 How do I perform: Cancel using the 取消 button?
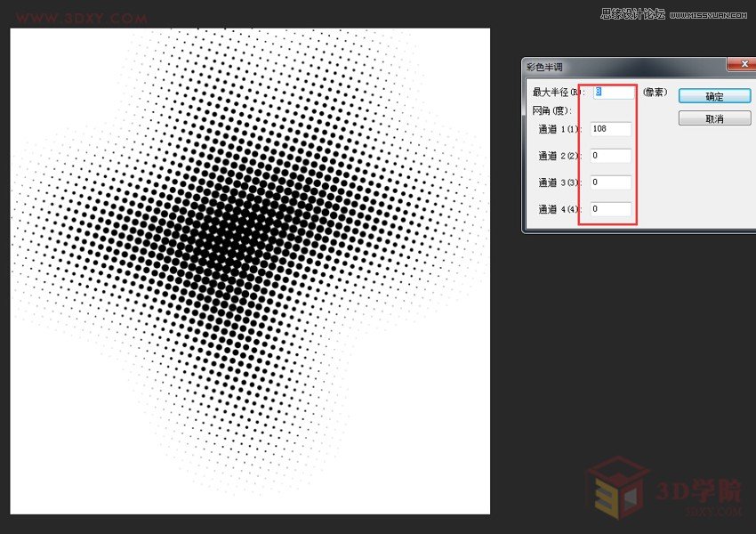[x=714, y=118]
